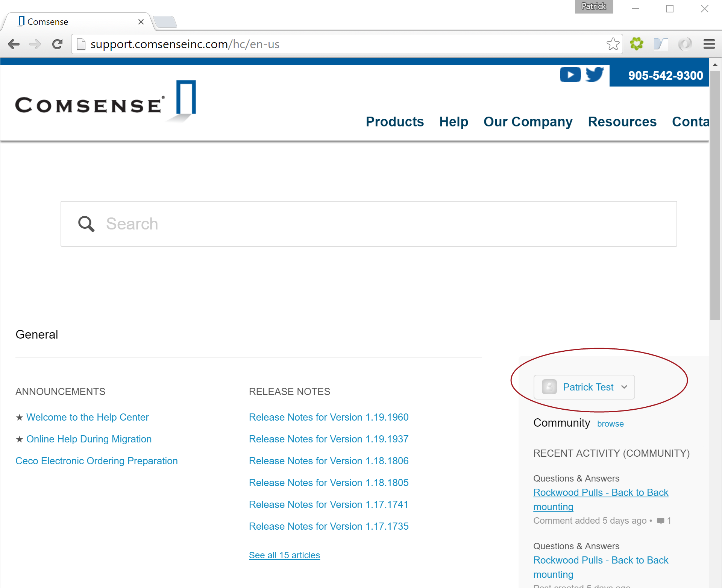Expand the Patrick Test user dropdown
The height and width of the screenshot is (588, 722).
tap(584, 387)
